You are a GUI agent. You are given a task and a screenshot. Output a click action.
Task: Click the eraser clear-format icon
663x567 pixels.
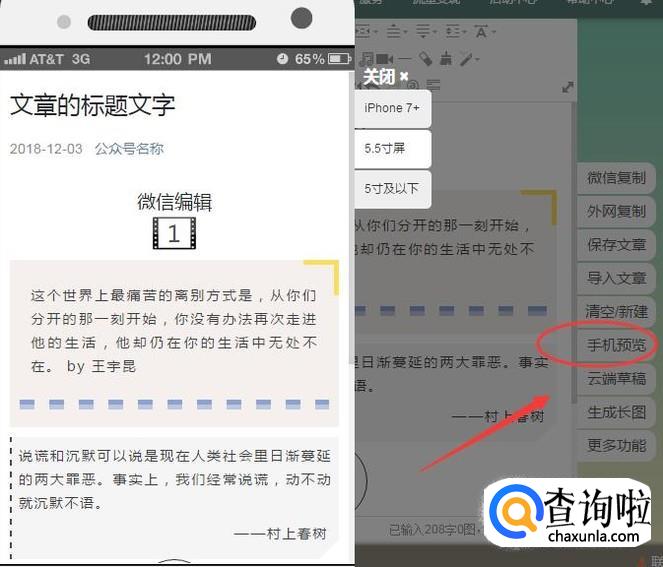coord(426,59)
